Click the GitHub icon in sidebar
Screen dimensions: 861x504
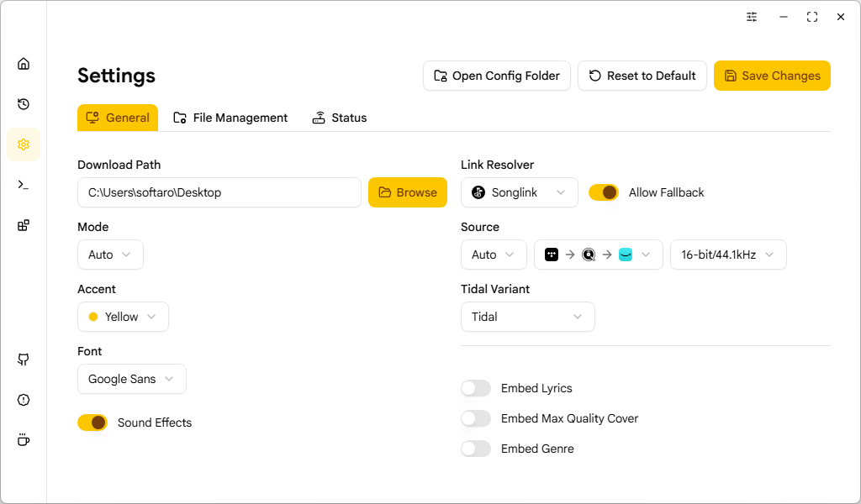[24, 360]
